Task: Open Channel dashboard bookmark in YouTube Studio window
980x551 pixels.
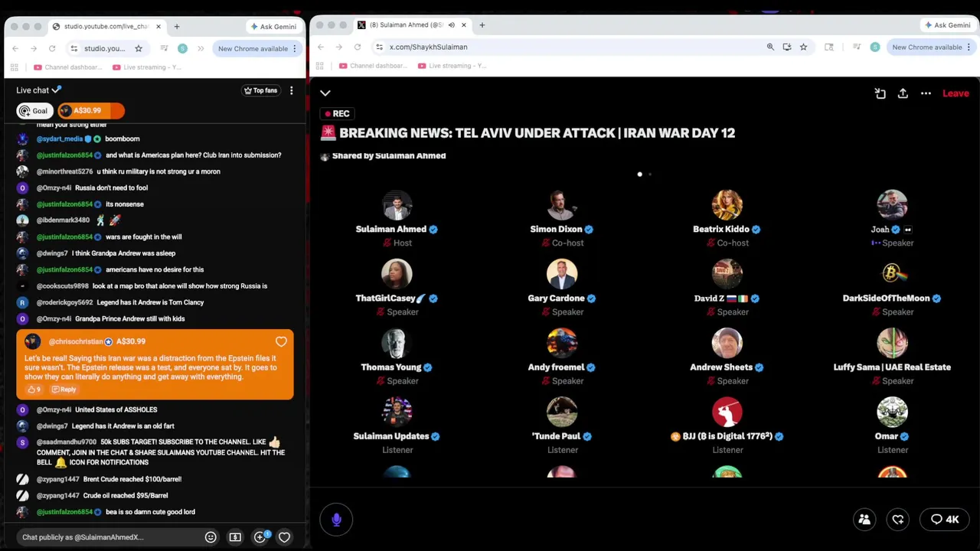Action: pos(67,67)
